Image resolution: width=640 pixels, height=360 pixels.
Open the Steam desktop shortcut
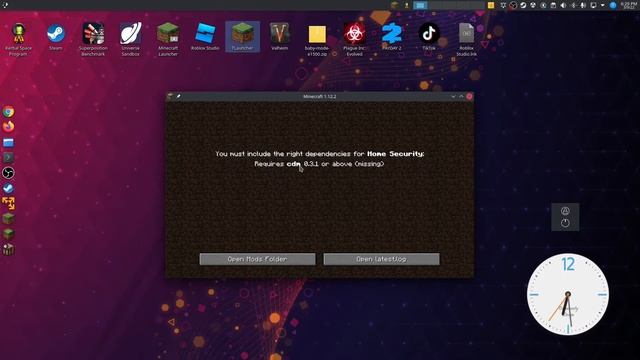(x=56, y=37)
